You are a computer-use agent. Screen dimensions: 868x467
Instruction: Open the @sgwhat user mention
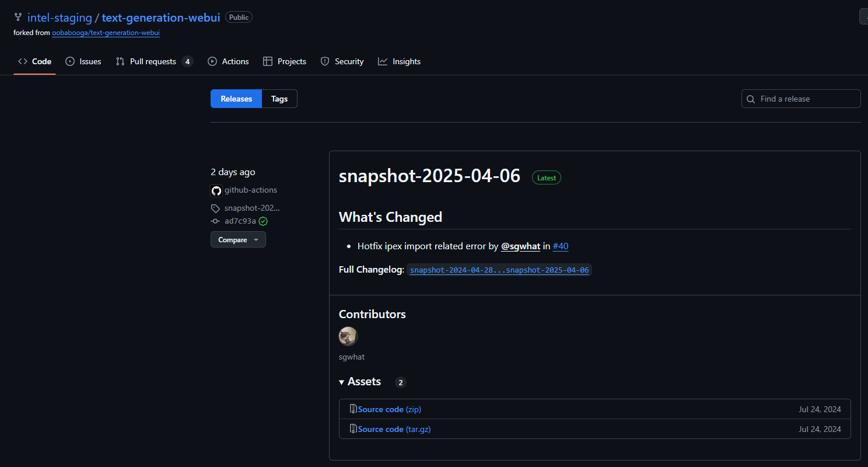(520, 246)
